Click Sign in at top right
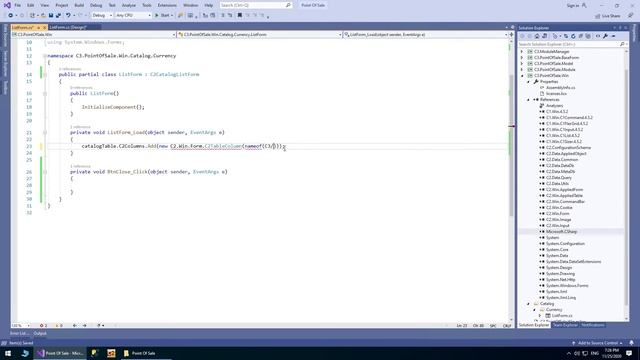The height and width of the screenshot is (360, 640). [573, 5]
